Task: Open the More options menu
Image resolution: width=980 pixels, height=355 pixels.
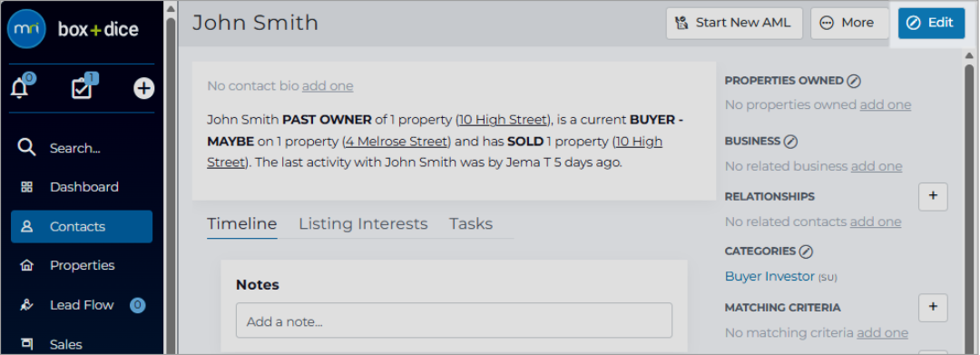Action: click(x=849, y=23)
